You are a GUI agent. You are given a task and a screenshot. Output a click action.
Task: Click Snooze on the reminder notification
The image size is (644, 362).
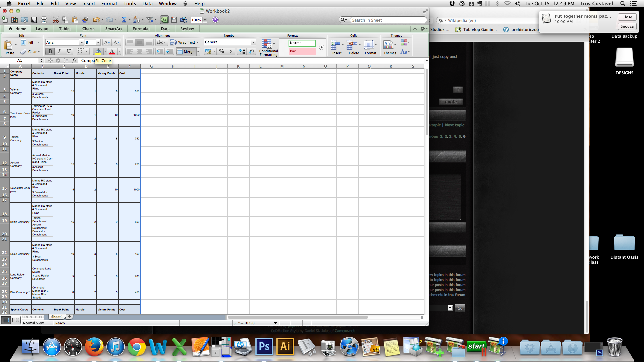tap(627, 26)
